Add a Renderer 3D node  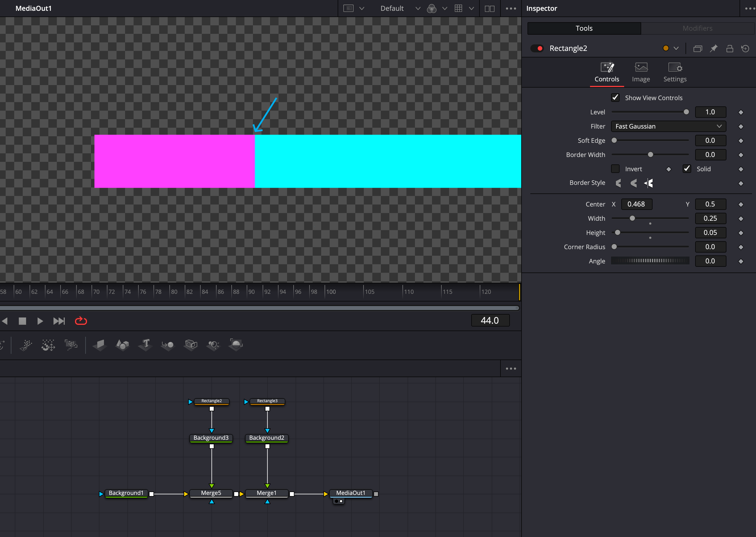tap(236, 345)
